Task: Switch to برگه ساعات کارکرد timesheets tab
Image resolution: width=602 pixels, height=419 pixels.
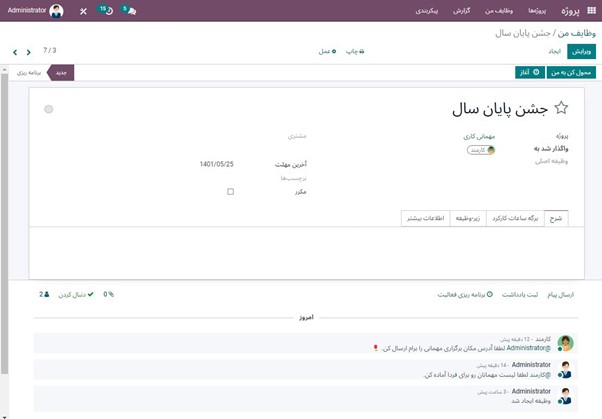Action: point(515,219)
